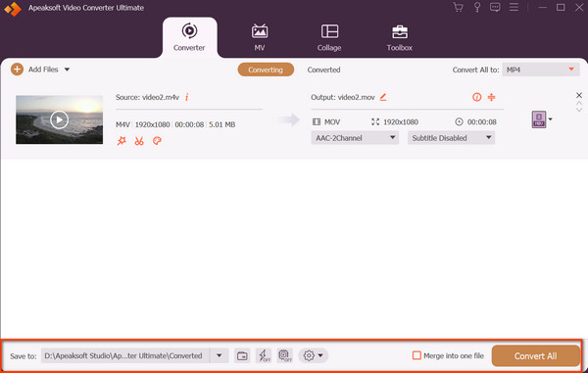Click the Convert All button

point(535,355)
